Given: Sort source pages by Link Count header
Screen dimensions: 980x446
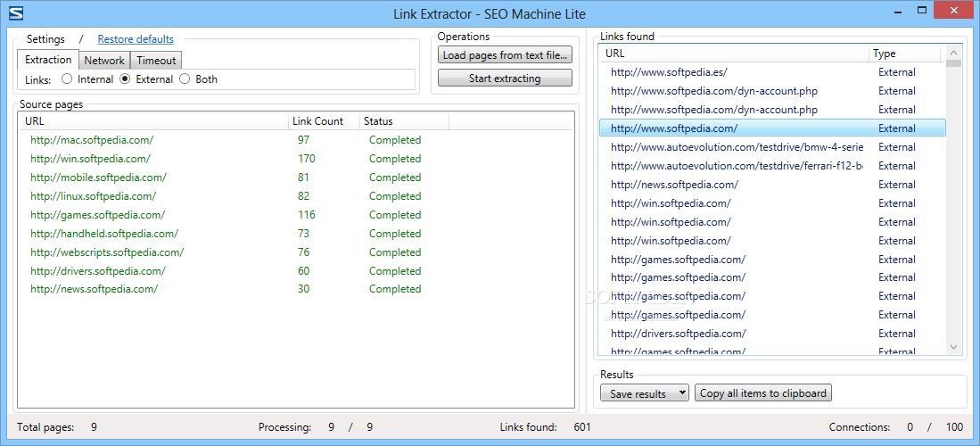Looking at the screenshot, I should pyautogui.click(x=324, y=121).
